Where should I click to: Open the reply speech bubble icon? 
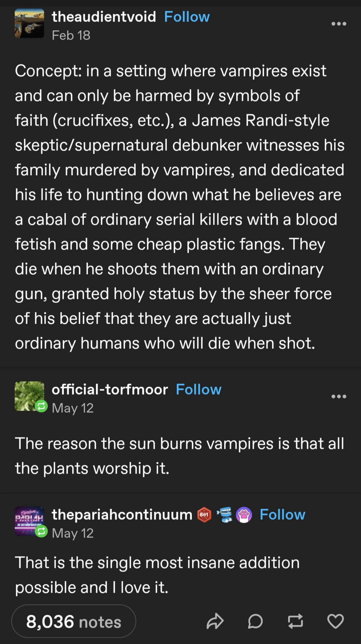coord(255,621)
